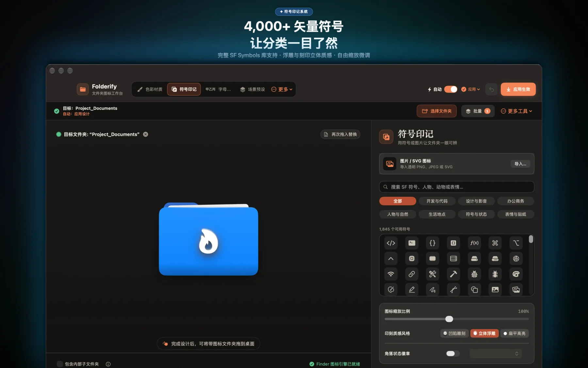Click the info icon beside 包含内部子文件夹

point(108,364)
